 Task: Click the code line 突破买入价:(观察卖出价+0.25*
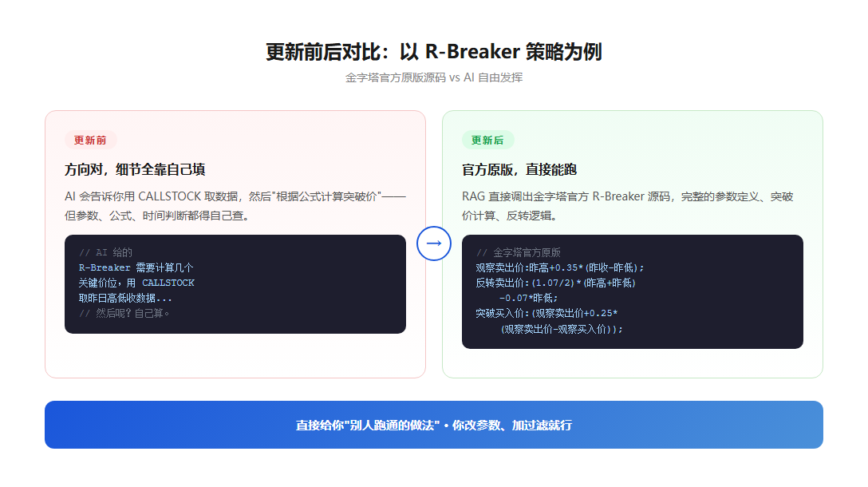[546, 314]
